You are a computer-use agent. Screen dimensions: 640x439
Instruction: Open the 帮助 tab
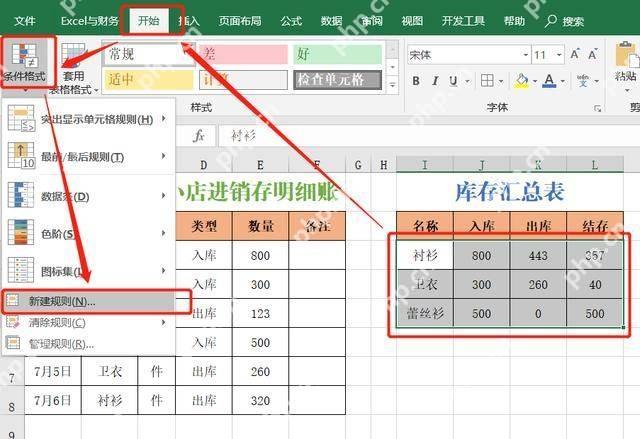[514, 21]
